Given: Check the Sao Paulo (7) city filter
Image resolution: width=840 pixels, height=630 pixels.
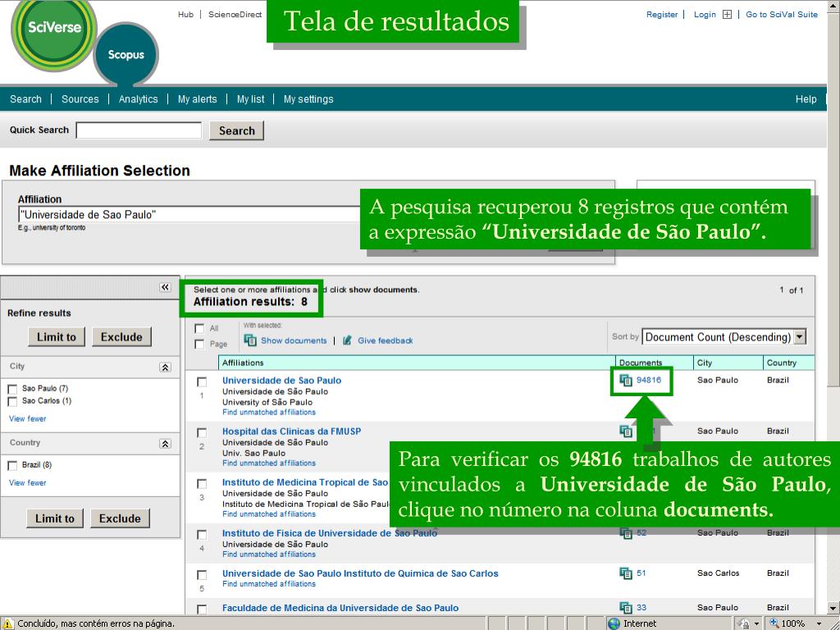Looking at the screenshot, I should (x=12, y=389).
